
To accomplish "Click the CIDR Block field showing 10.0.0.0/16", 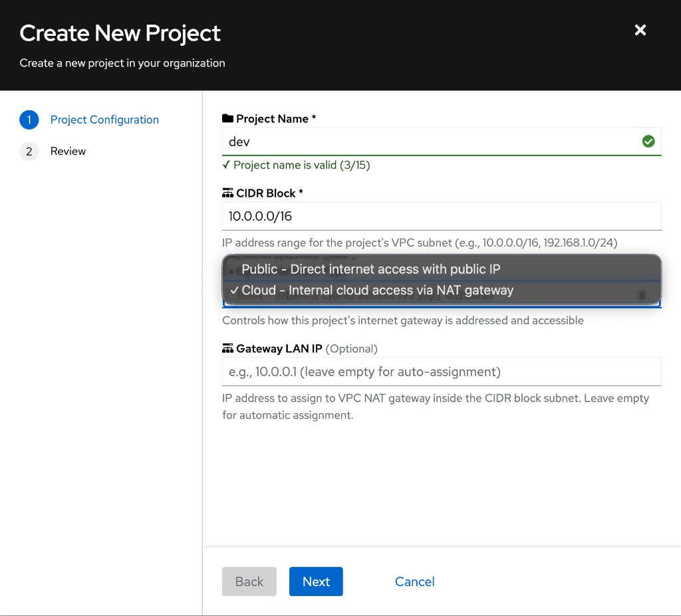I will pos(441,216).
